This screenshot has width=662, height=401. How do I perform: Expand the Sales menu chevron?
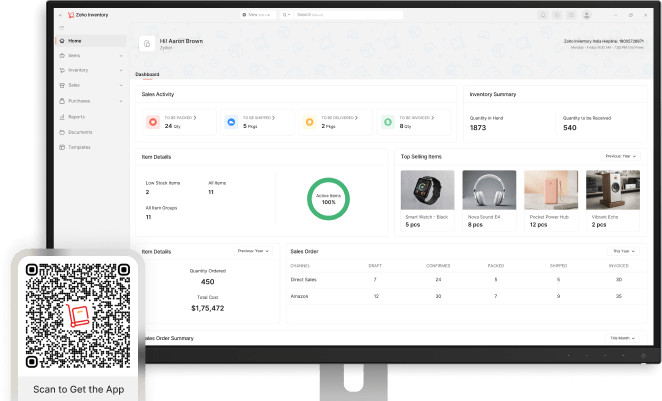(x=121, y=85)
